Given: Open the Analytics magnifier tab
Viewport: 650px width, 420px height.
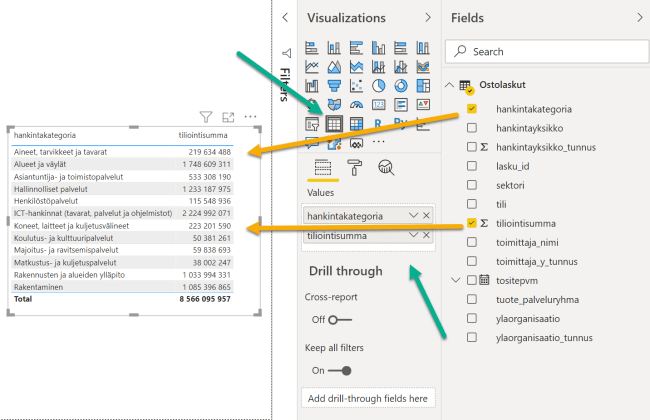Looking at the screenshot, I should click(x=385, y=167).
